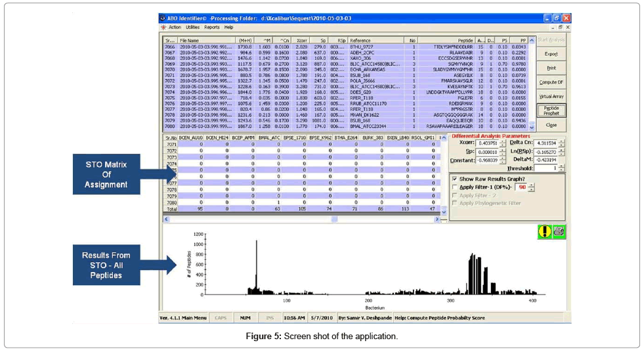Select row with reference BTHU_9727
This screenshot has width=644, height=351.
pyautogui.click(x=345, y=47)
